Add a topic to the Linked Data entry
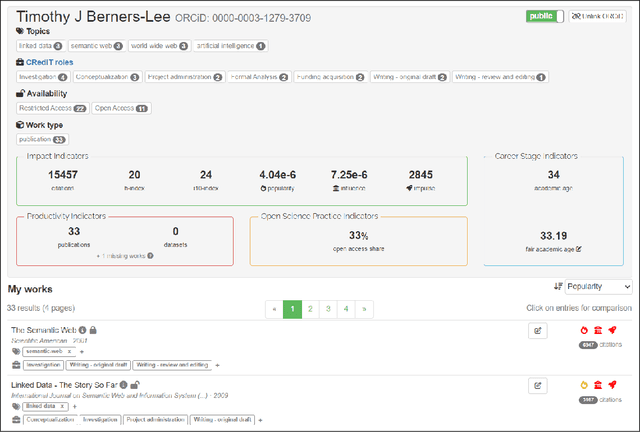 pos(74,407)
